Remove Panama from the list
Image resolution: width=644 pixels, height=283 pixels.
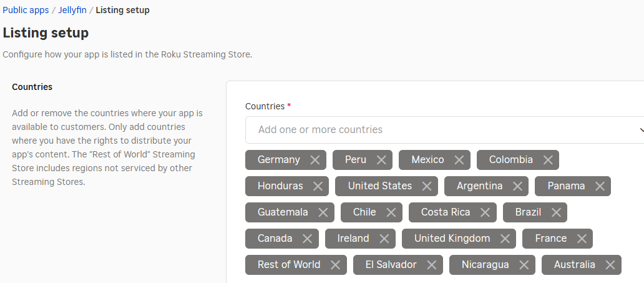point(600,186)
